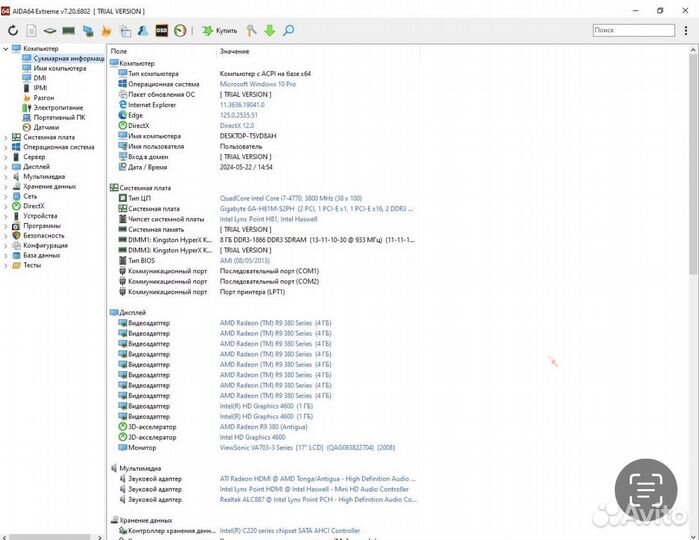
Task: Expand the Мультимедиа tree node
Action: 6,177
